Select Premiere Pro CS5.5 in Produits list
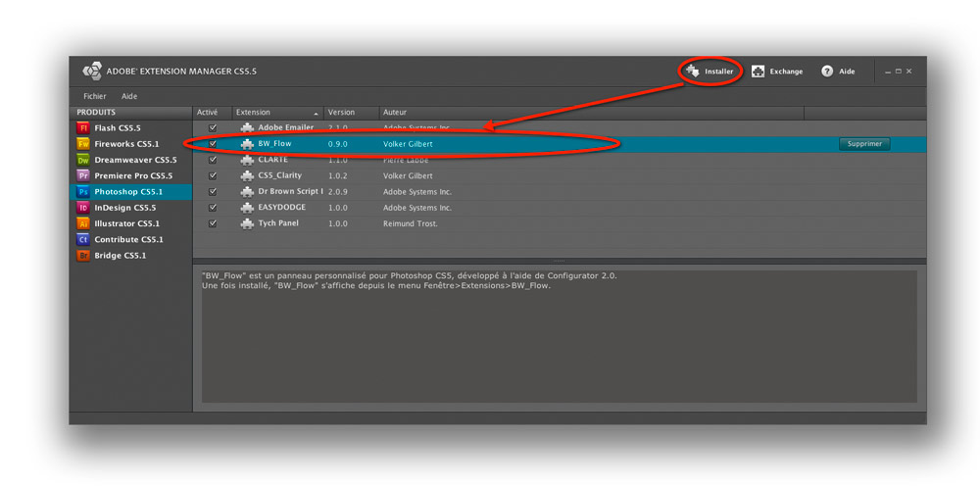980x487 pixels. [x=130, y=175]
